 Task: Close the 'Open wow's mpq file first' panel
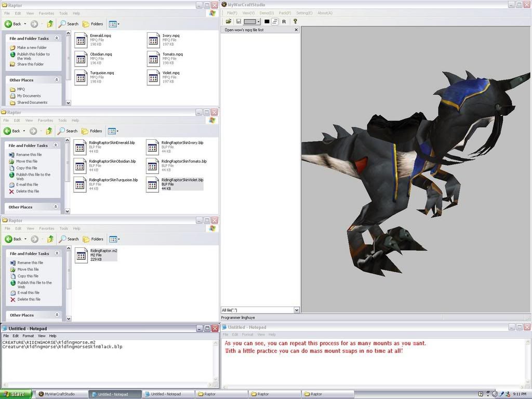[296, 30]
